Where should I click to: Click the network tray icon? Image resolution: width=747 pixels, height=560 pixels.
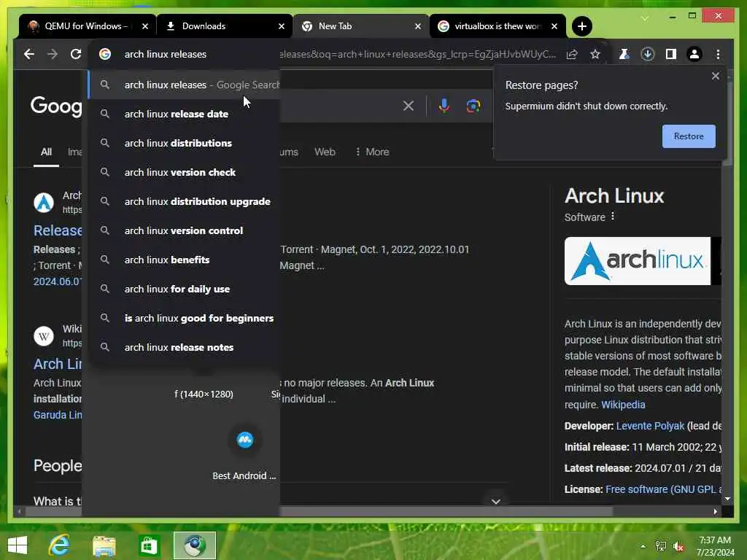click(x=661, y=546)
